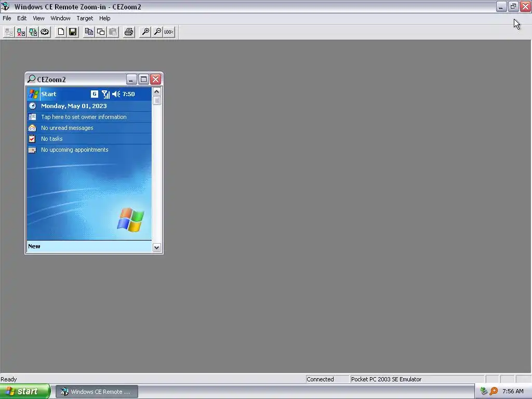Image resolution: width=532 pixels, height=399 pixels.
Task: Click the Start flag in the Pocket PC screen
Action: (x=33, y=94)
